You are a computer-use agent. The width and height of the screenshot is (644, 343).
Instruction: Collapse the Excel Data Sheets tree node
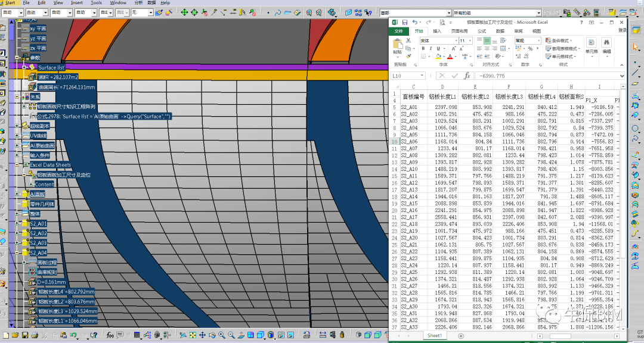coord(17,165)
